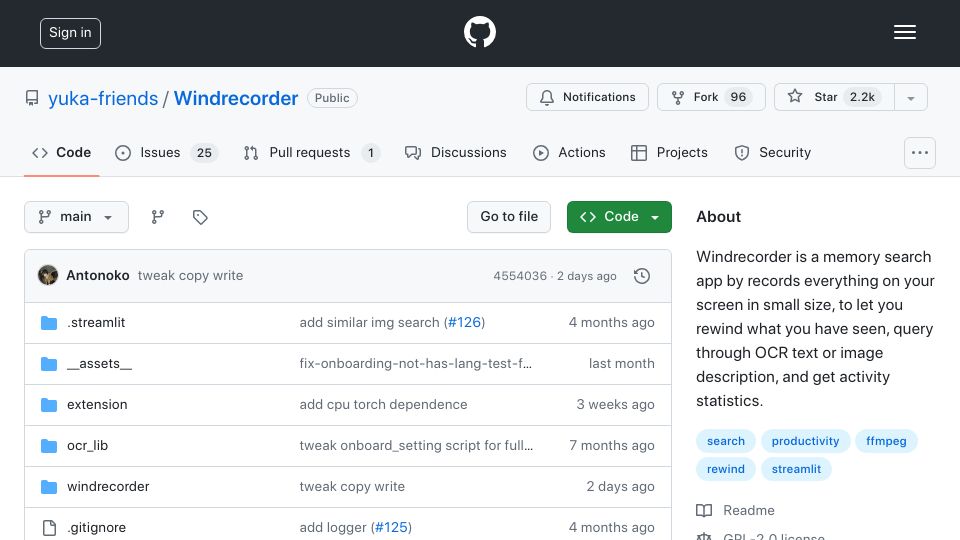Screen dimensions: 960x540
Task: Click Antonoko's avatar image
Action: click(x=48, y=276)
